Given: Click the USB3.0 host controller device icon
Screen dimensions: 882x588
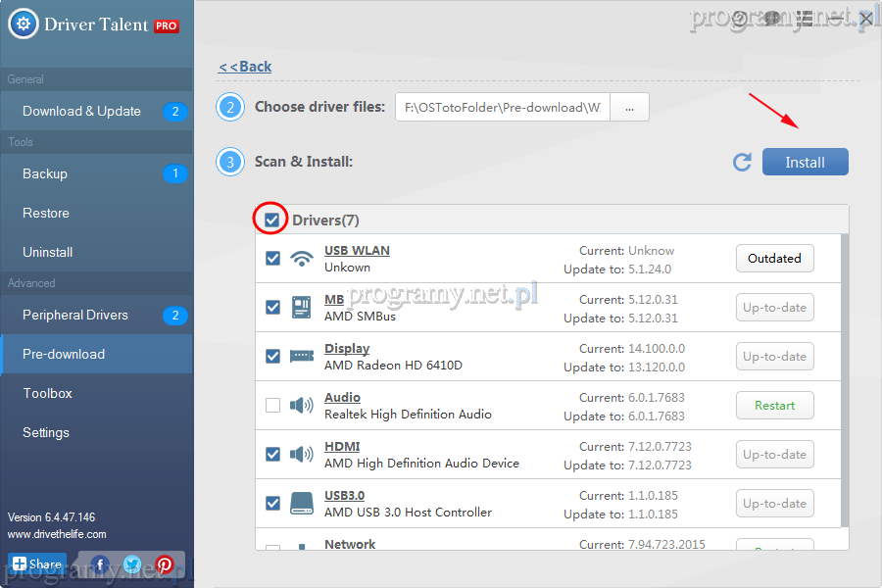Looking at the screenshot, I should pyautogui.click(x=301, y=504).
